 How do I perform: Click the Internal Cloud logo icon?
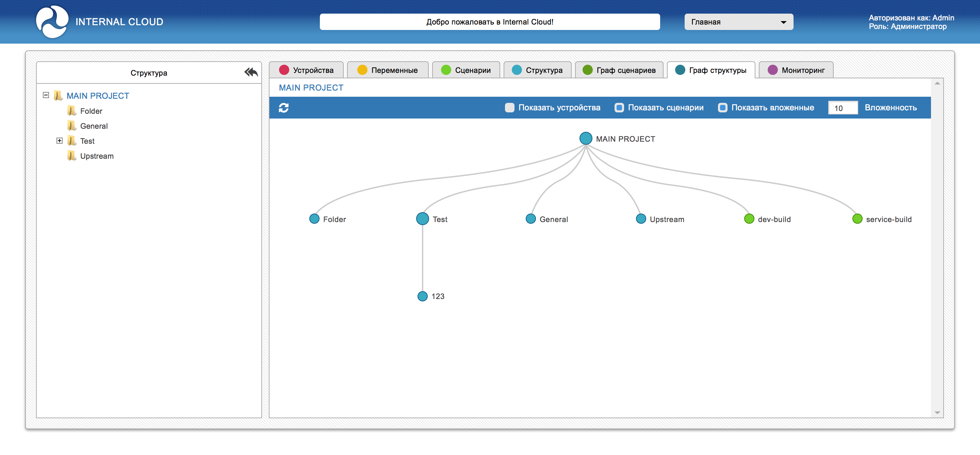point(52,22)
